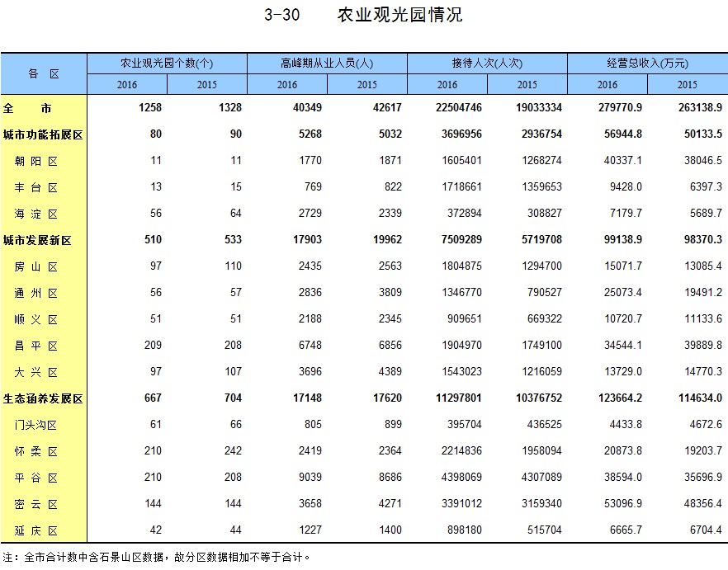Select the 生态涵养发展区 row label

[x=43, y=398]
